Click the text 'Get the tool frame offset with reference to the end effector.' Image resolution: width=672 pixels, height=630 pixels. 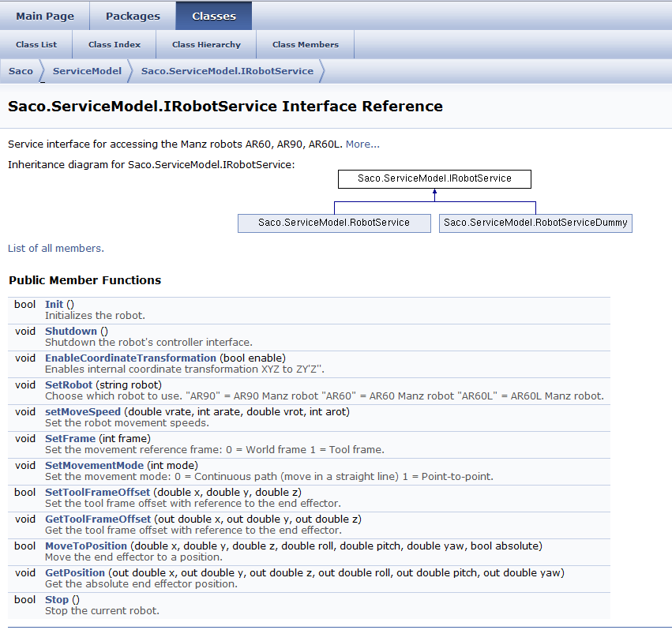(193, 531)
